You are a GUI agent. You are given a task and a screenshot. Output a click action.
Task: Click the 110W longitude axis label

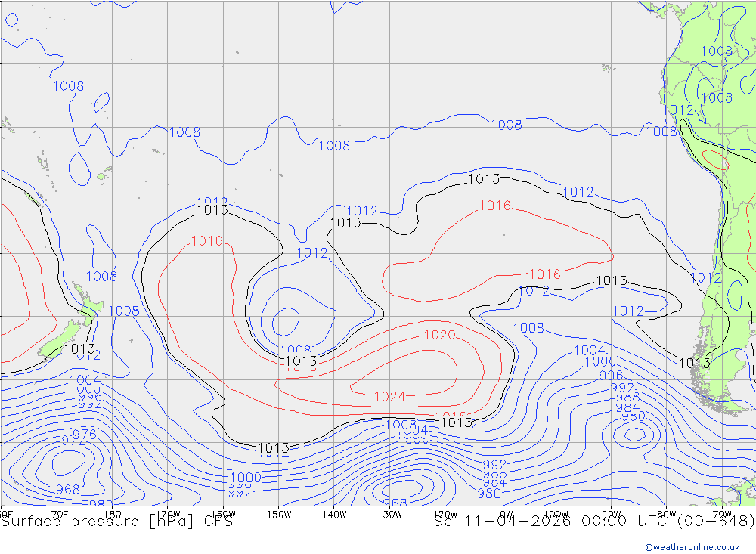(x=500, y=515)
